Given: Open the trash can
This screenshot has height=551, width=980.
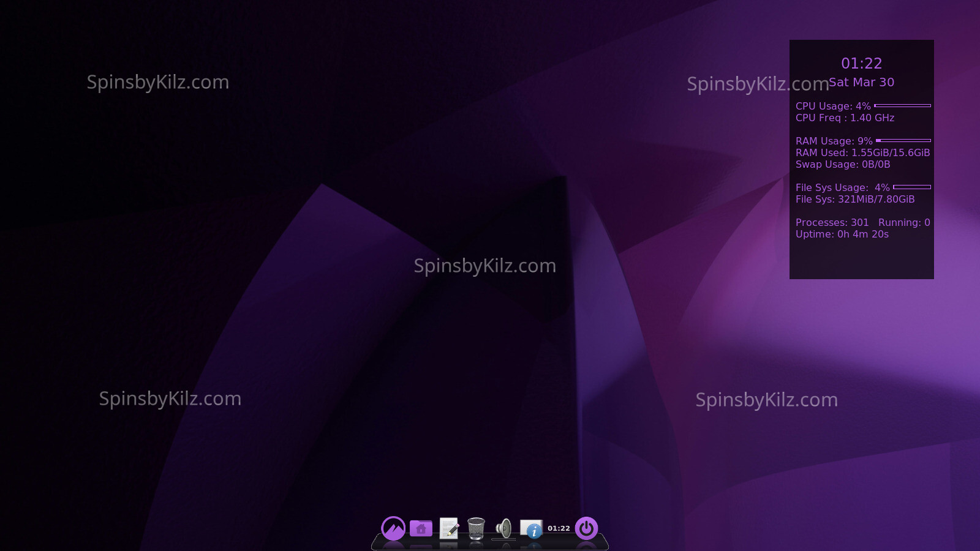Looking at the screenshot, I should coord(476,528).
